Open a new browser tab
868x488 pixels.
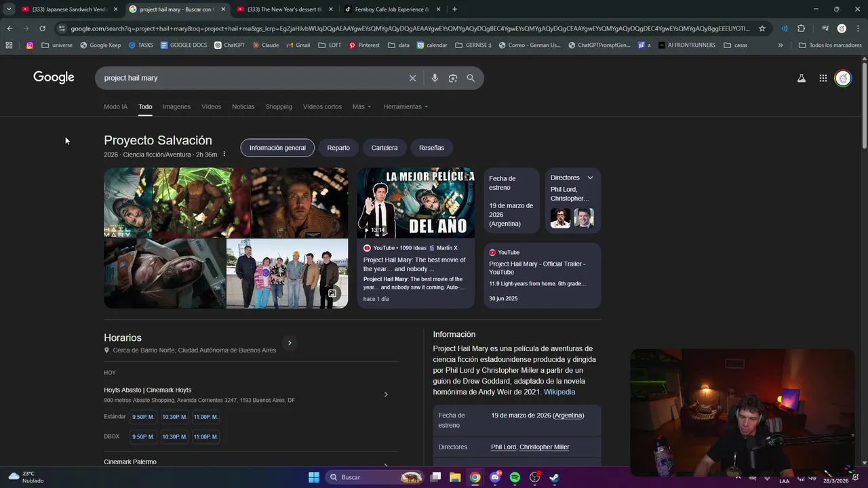(x=454, y=9)
